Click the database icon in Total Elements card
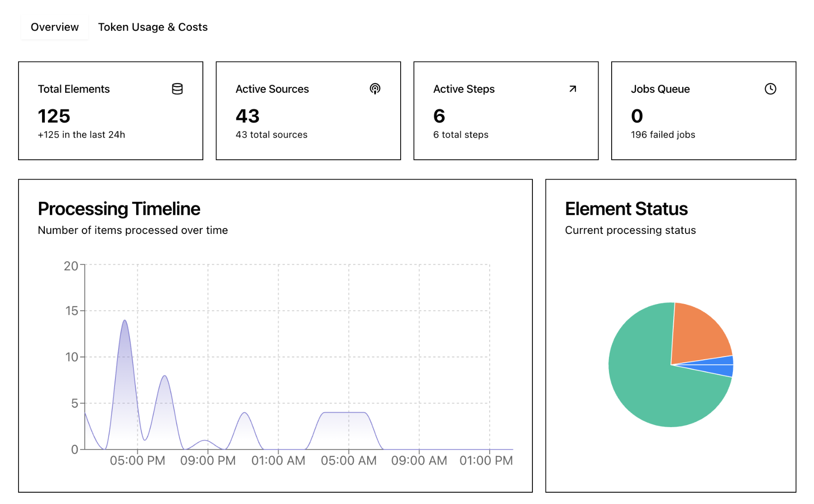Image resolution: width=814 pixels, height=504 pixels. pyautogui.click(x=177, y=89)
